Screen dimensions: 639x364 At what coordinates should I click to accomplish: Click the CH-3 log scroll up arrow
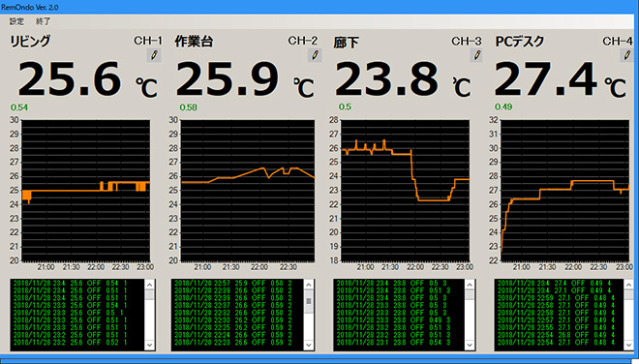(470, 285)
